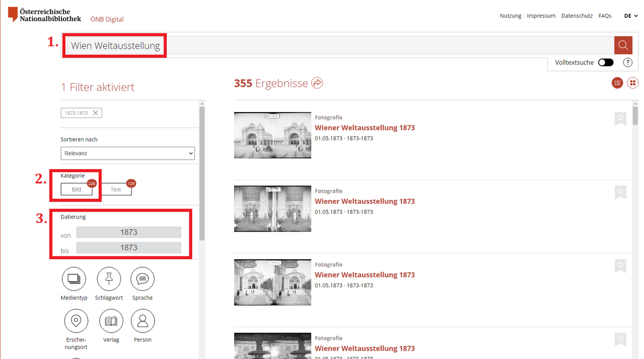Open the DE language dropdown
The width and height of the screenshot is (644, 359).
tap(631, 16)
